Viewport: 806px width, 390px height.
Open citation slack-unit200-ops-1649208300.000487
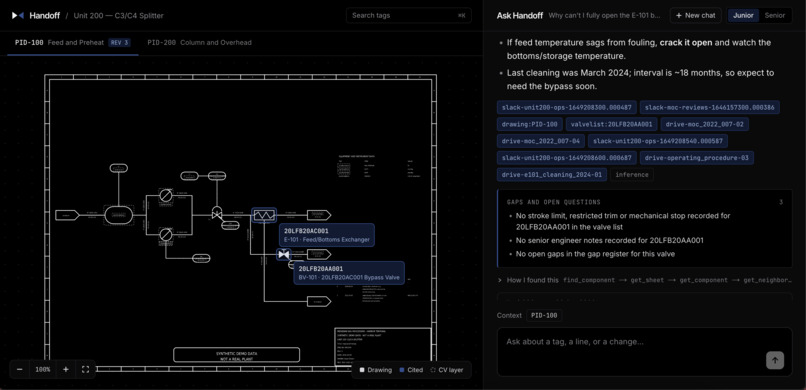567,107
